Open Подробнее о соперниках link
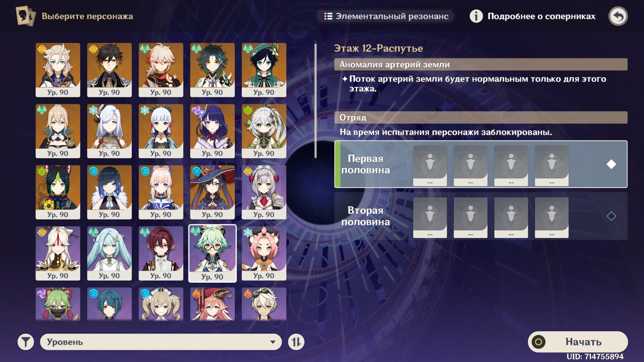Viewport: 644px width, 362px height. coord(541,16)
